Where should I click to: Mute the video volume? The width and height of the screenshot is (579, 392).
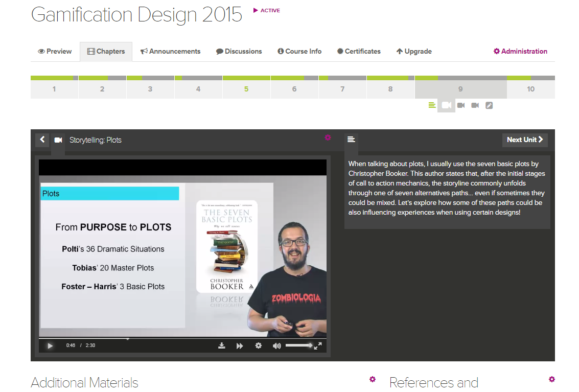pyautogui.click(x=276, y=346)
